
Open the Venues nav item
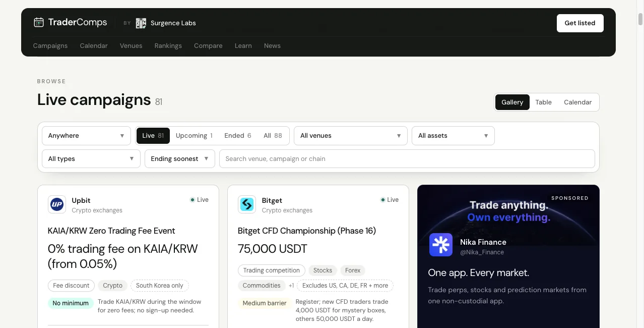(x=131, y=46)
